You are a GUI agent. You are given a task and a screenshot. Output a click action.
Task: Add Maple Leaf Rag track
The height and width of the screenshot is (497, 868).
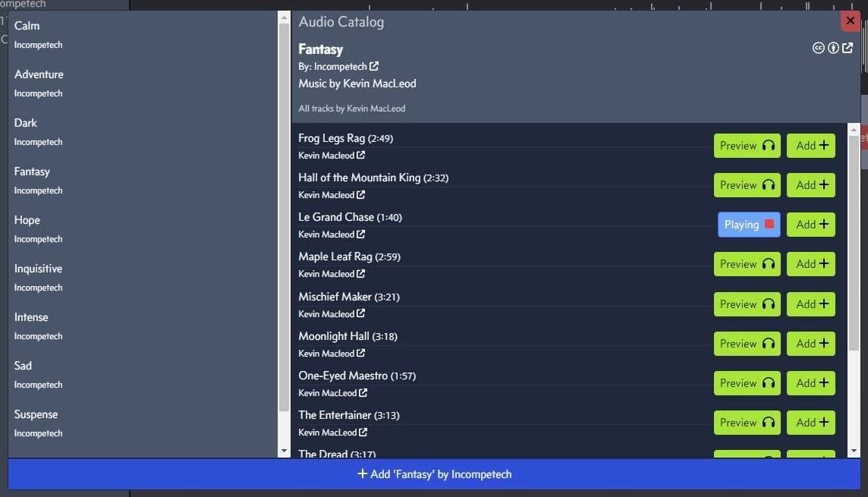coord(811,264)
